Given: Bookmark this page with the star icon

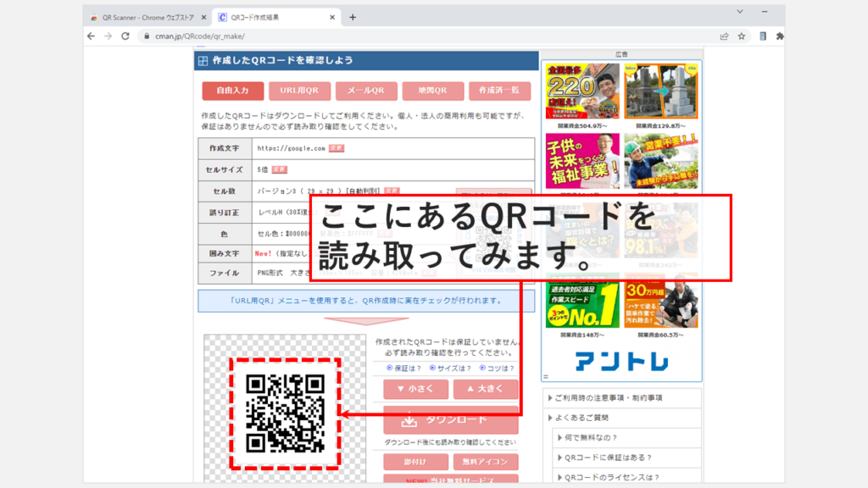Looking at the screenshot, I should point(742,36).
